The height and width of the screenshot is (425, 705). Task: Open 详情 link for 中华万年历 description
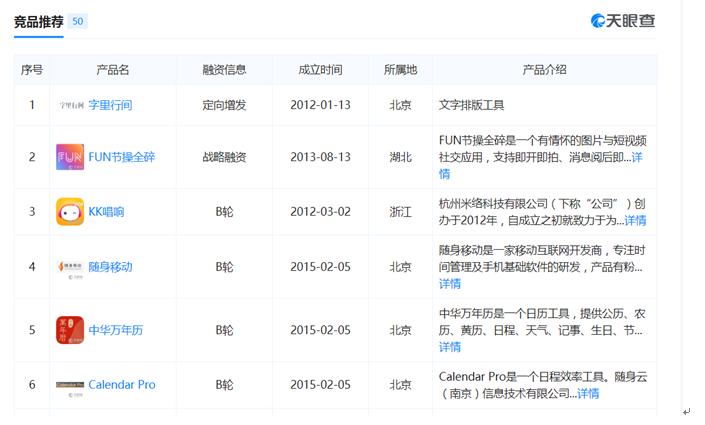[x=450, y=347]
